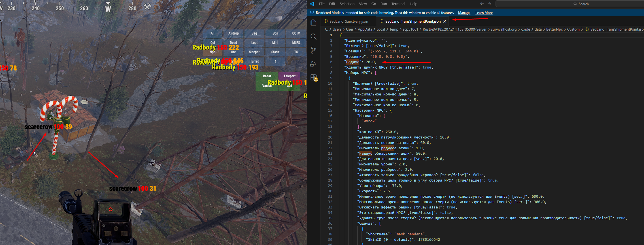Click the Learn More link
This screenshot has width=644, height=245.
tap(484, 13)
